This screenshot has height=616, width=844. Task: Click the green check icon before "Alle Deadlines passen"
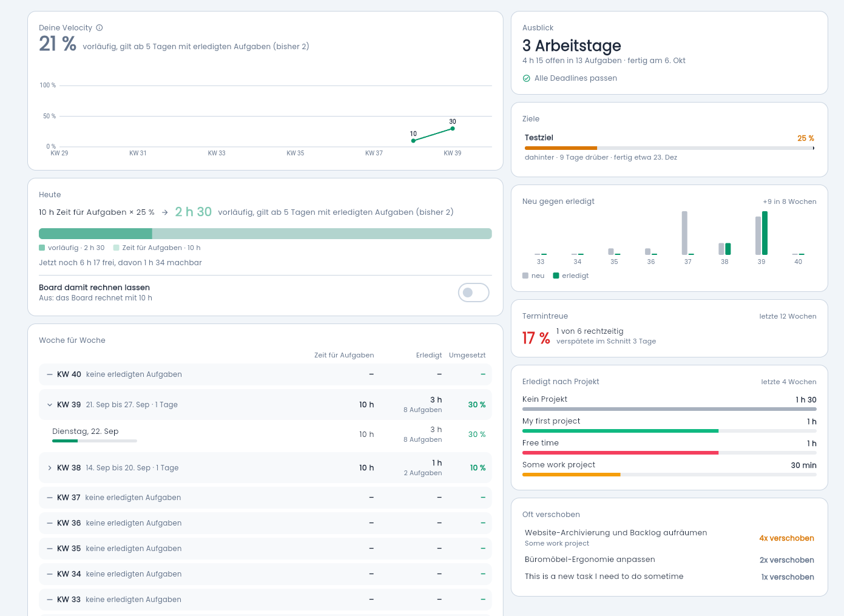527,78
